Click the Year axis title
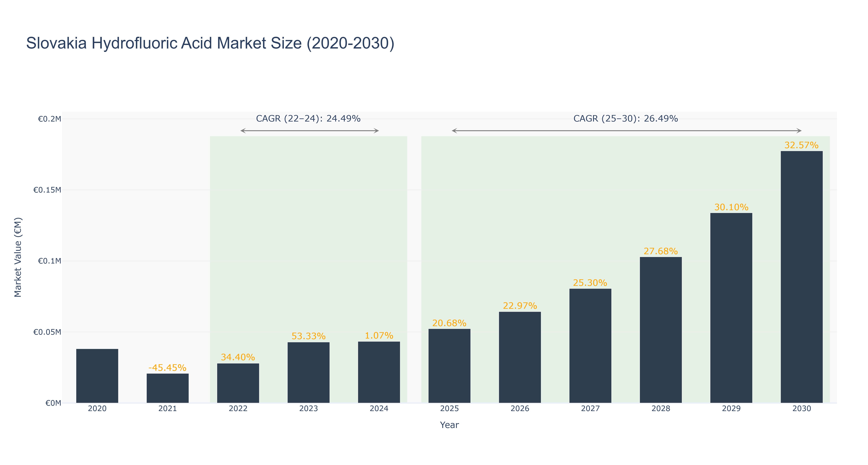The width and height of the screenshot is (868, 465). pos(449,425)
